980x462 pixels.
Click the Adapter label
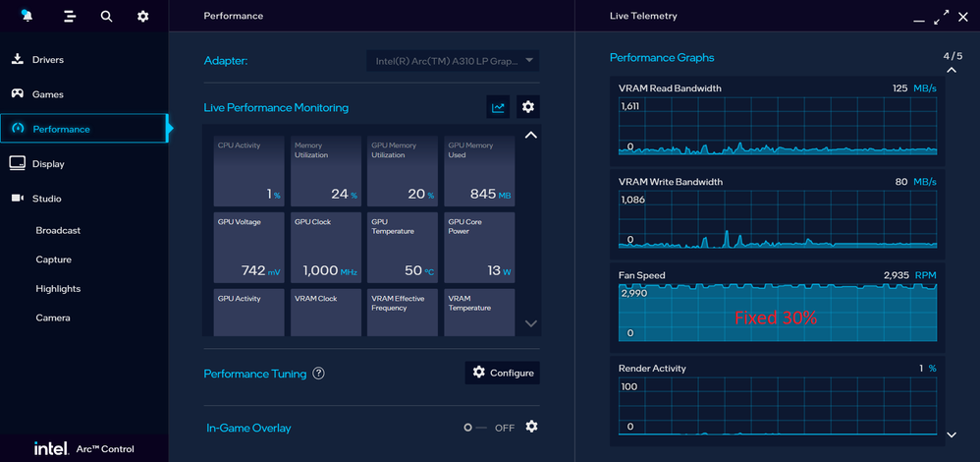pyautogui.click(x=226, y=61)
